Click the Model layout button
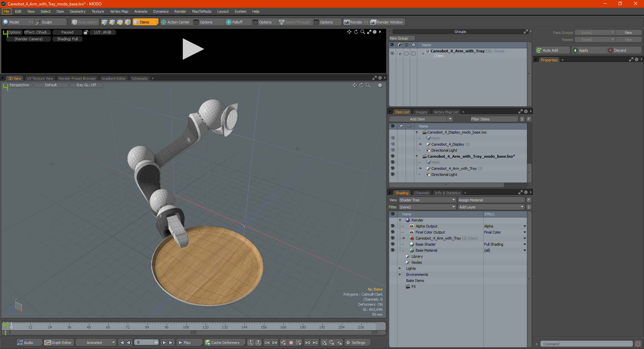The height and width of the screenshot is (349, 644). point(18,22)
